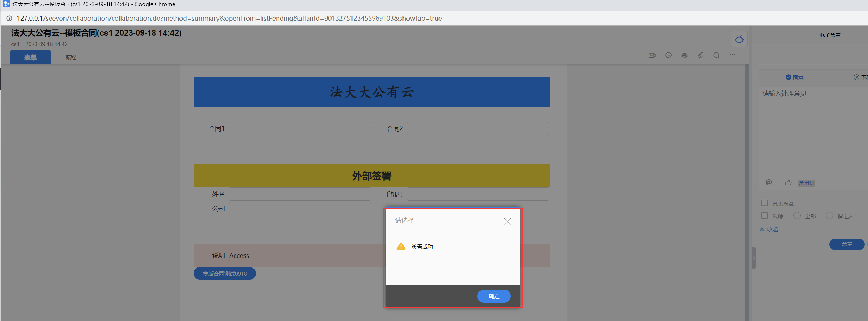Click the @ mention icon
Image resolution: width=868 pixels, height=321 pixels.
pyautogui.click(x=769, y=183)
